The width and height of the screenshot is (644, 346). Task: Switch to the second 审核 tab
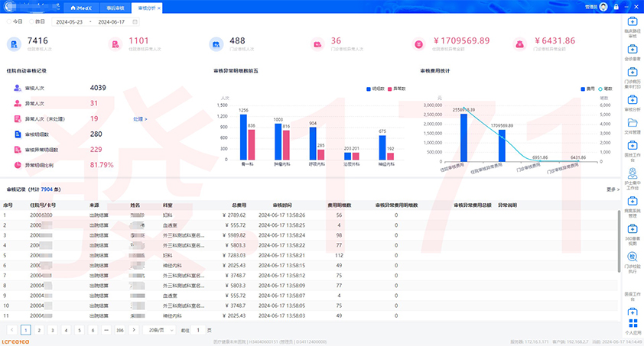(x=115, y=8)
